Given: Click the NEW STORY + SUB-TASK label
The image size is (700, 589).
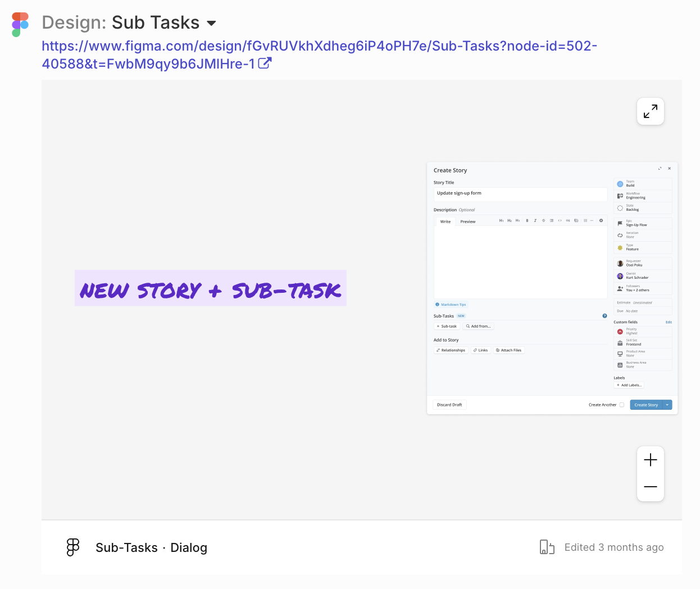Looking at the screenshot, I should pyautogui.click(x=211, y=288).
